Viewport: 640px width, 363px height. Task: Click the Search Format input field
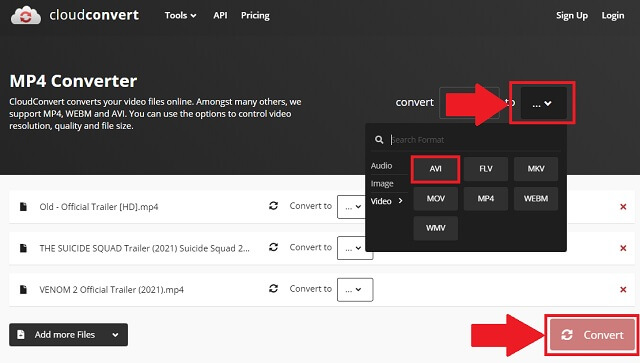(x=475, y=140)
